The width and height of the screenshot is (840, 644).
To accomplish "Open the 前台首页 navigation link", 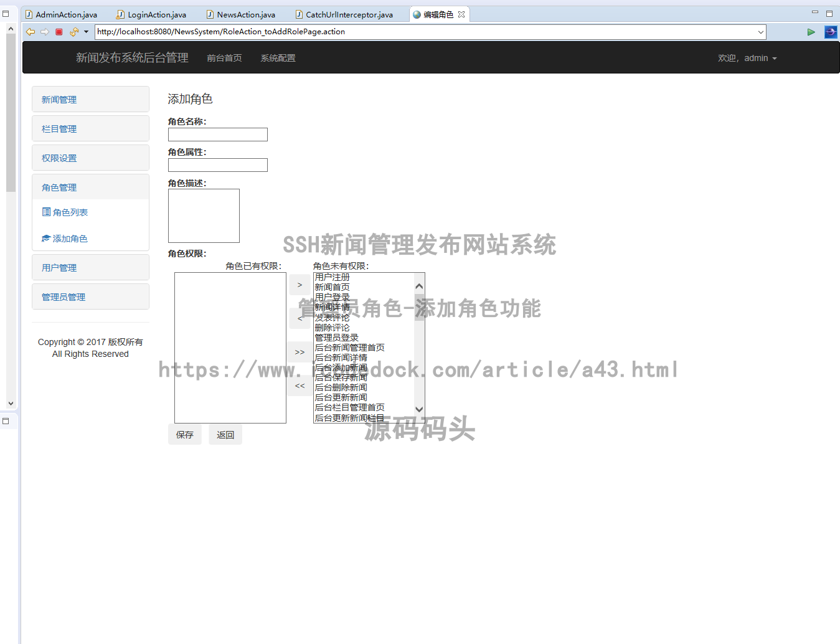I will pos(224,58).
